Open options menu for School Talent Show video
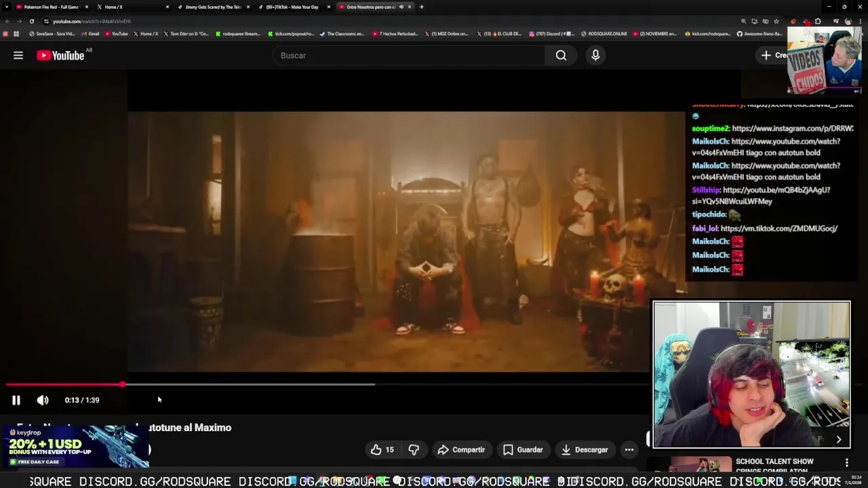The height and width of the screenshot is (488, 868). (846, 462)
